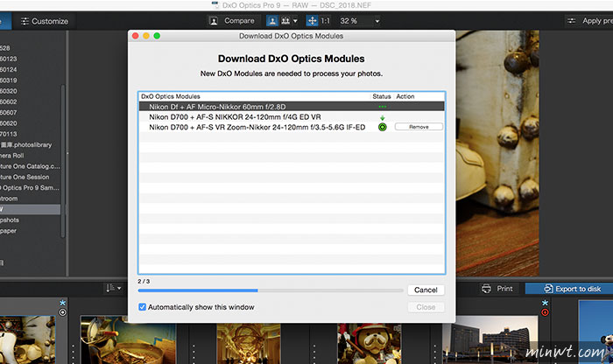Click the printer icon

tap(486, 289)
